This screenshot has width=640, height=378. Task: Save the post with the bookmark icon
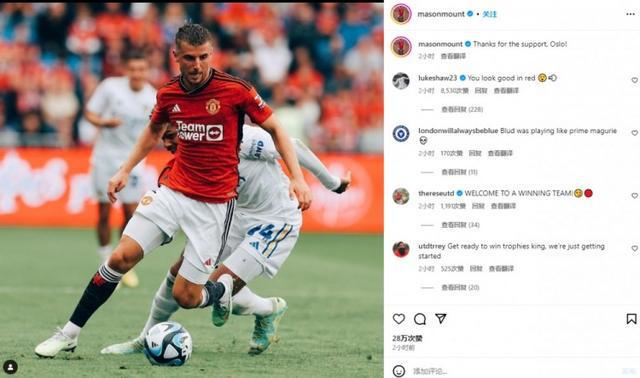coord(631,319)
